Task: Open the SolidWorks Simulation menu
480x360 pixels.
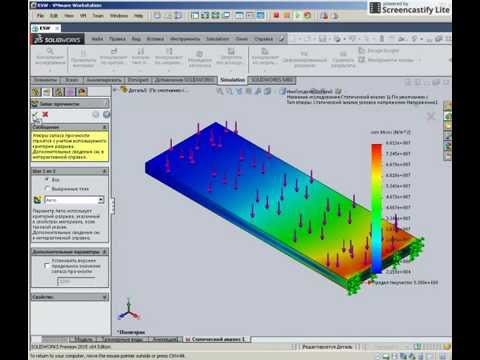Action: click(217, 39)
